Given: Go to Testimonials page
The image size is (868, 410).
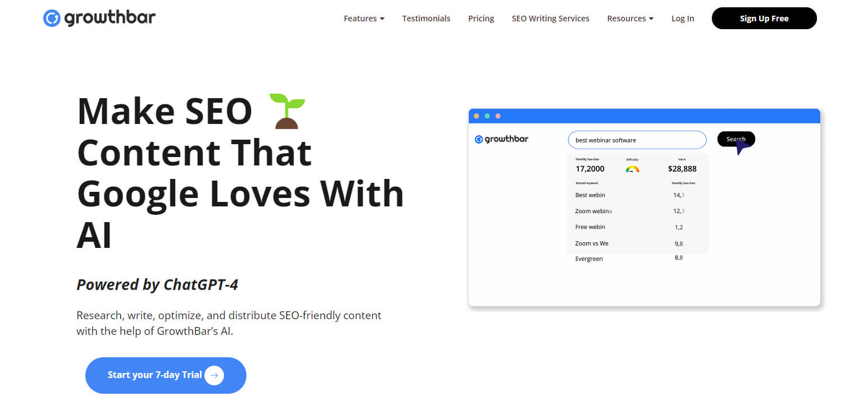Looking at the screenshot, I should (x=426, y=19).
